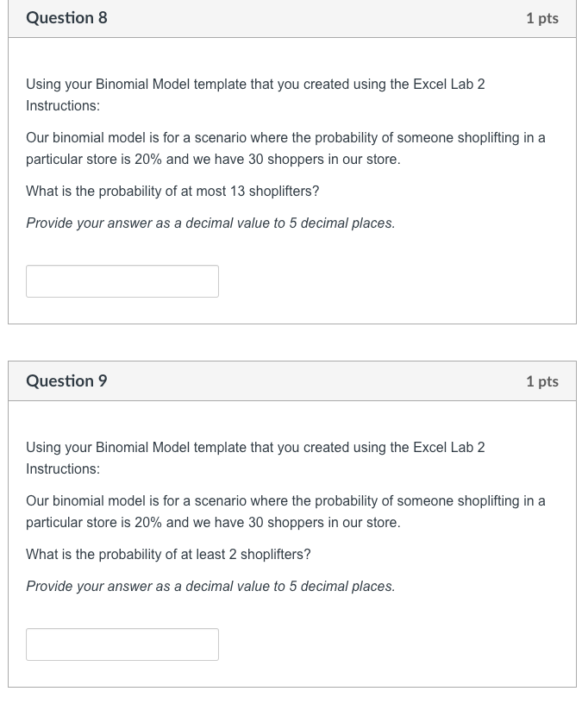This screenshot has height=704, width=588.
Task: Click the word "Instructions:" in Question 9
Action: (63, 469)
